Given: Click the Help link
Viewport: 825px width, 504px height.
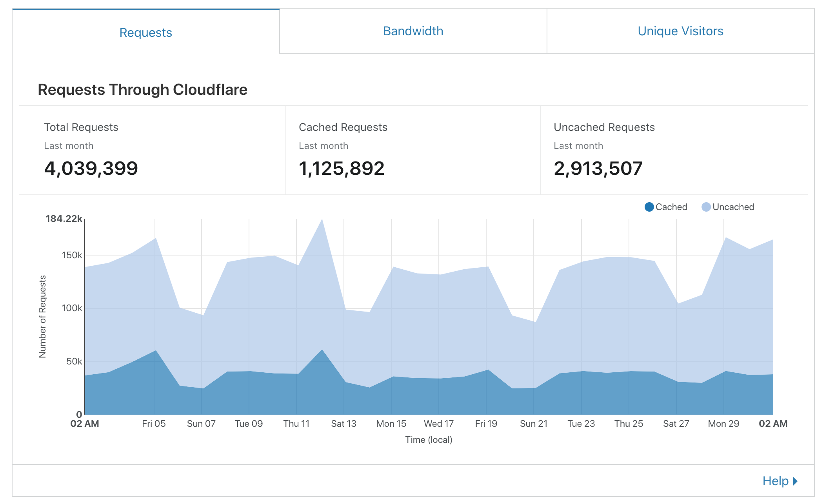Looking at the screenshot, I should click(775, 481).
